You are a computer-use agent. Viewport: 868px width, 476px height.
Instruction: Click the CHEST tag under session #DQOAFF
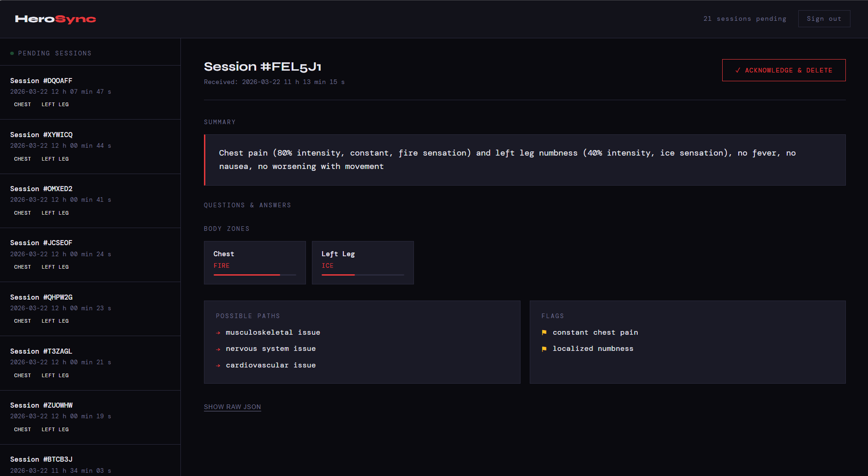[x=23, y=105]
